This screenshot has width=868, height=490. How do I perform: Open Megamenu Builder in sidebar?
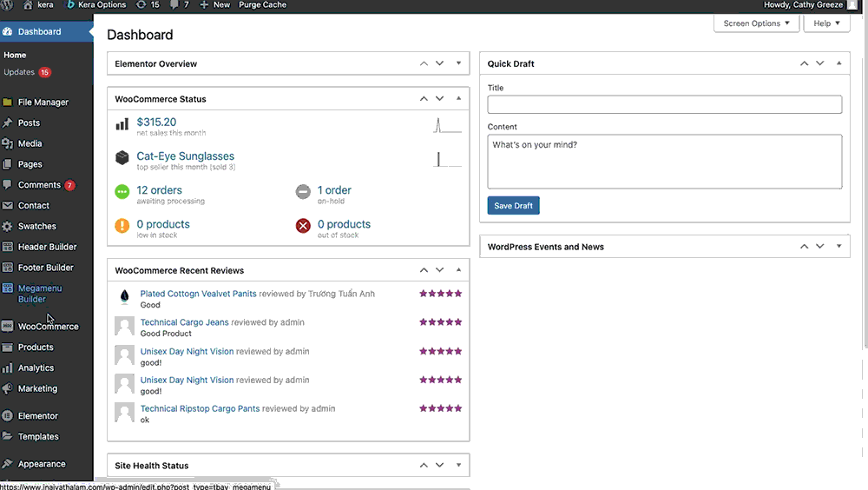point(40,294)
